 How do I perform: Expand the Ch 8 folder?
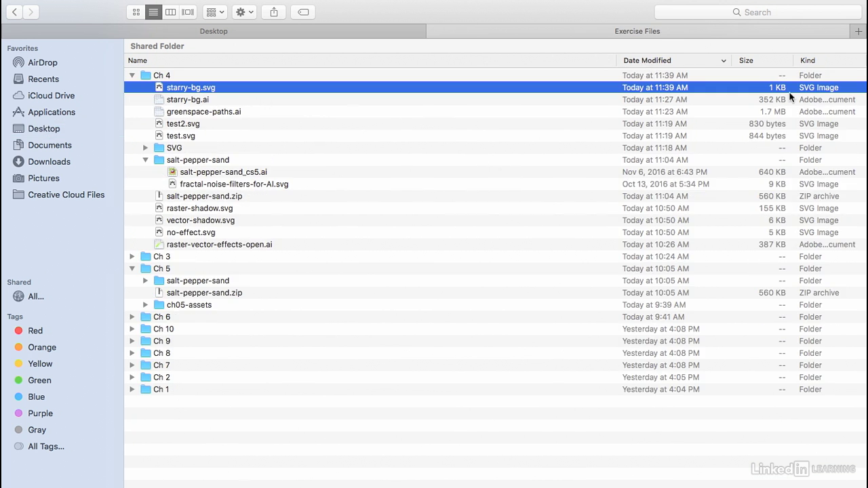[132, 353]
